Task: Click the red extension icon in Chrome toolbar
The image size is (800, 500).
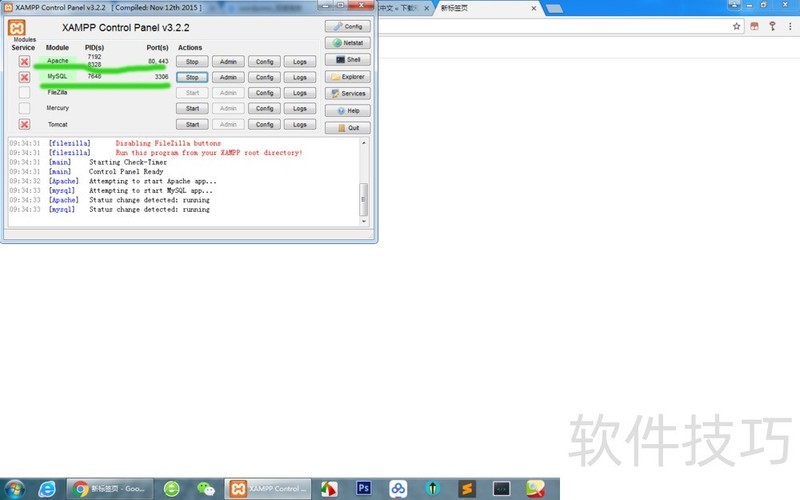Action: tap(754, 26)
